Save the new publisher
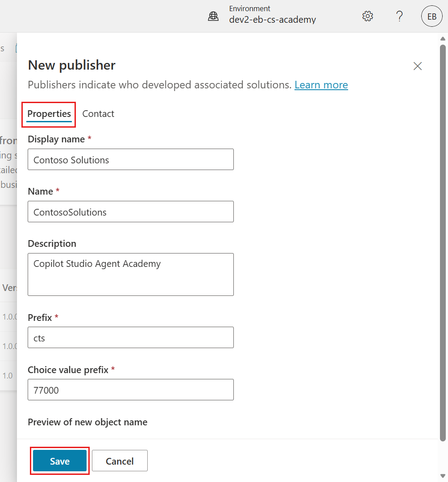Viewport: 448px width, 482px height. (x=60, y=461)
